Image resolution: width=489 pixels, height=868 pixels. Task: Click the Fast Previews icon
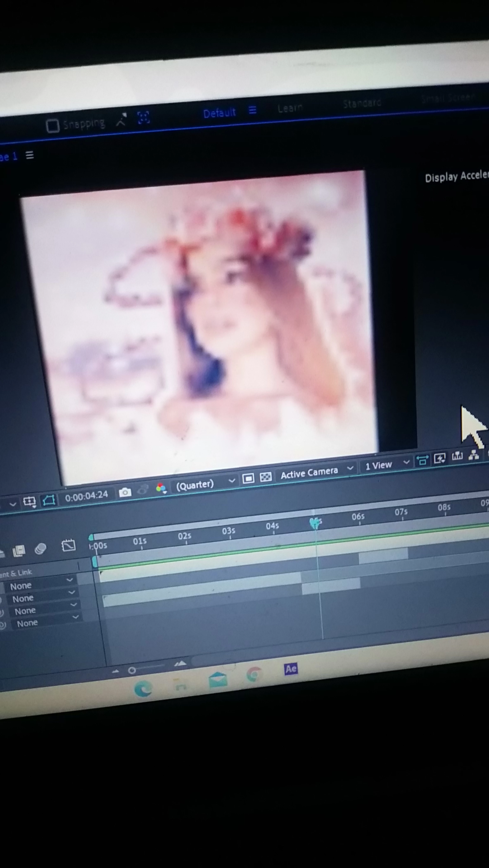click(439, 458)
